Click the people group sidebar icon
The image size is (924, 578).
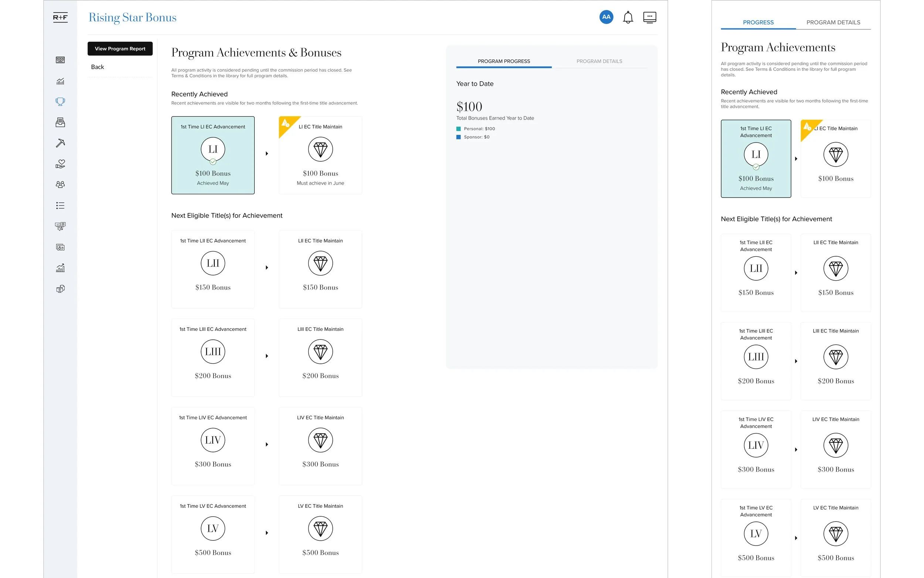coord(60,185)
